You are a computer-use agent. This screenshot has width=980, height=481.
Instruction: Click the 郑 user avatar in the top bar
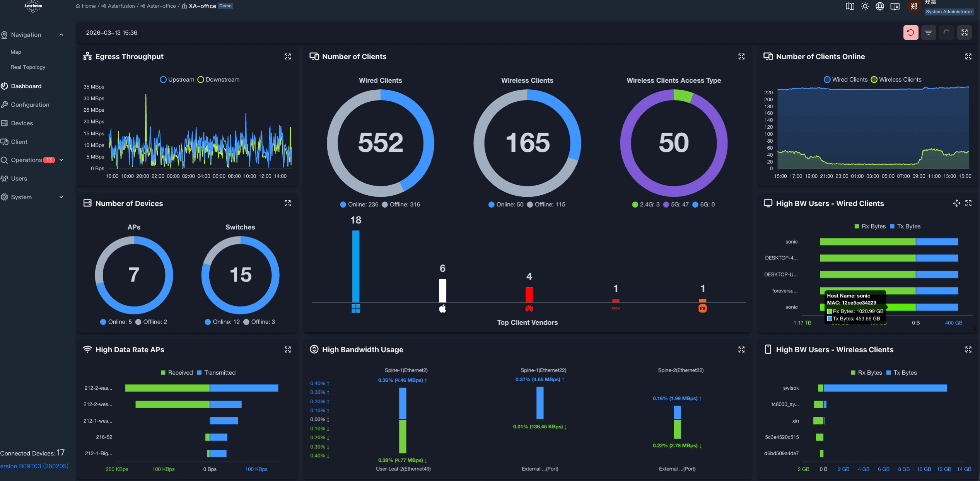click(x=914, y=6)
